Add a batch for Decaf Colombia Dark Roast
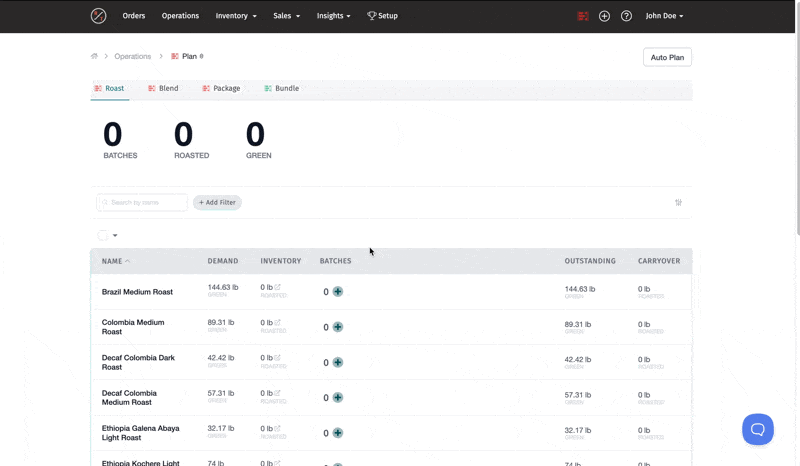This screenshot has height=466, width=800. [x=338, y=362]
